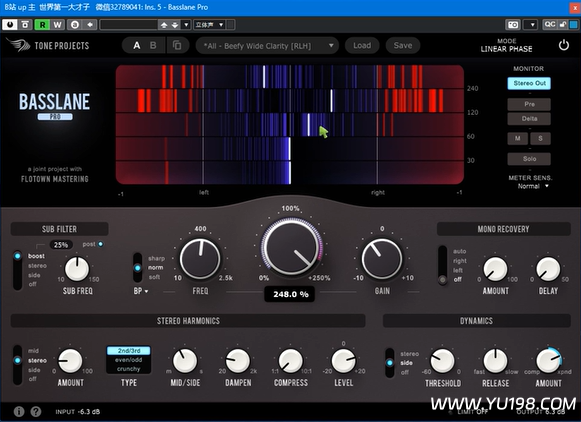Toggle the host plugin activate power icon
581x422 pixels.
(x=10, y=25)
